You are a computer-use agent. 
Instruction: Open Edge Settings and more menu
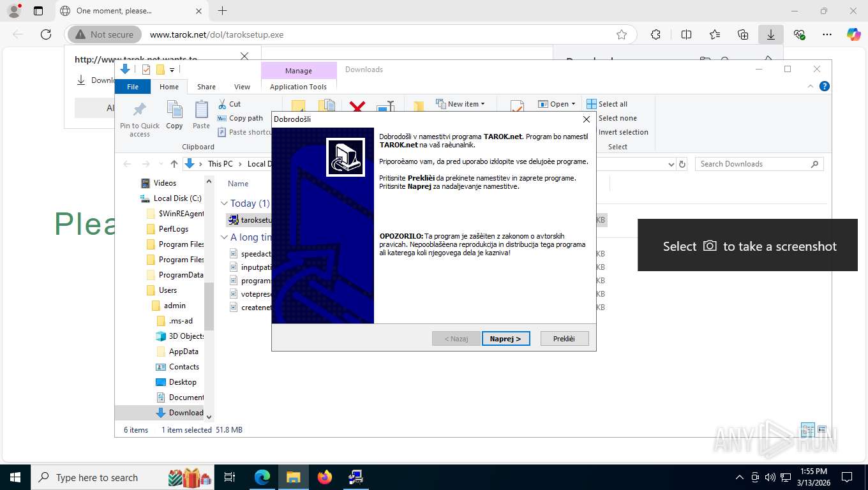827,34
